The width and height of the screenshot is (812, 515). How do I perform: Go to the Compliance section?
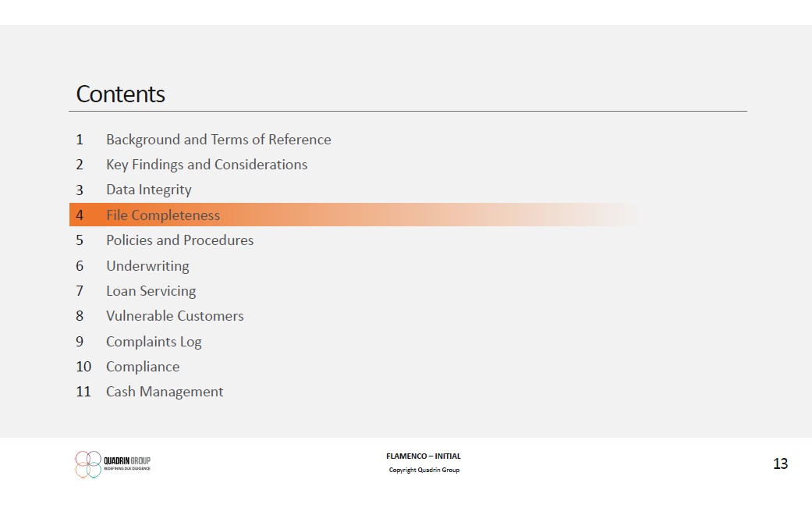[143, 367]
